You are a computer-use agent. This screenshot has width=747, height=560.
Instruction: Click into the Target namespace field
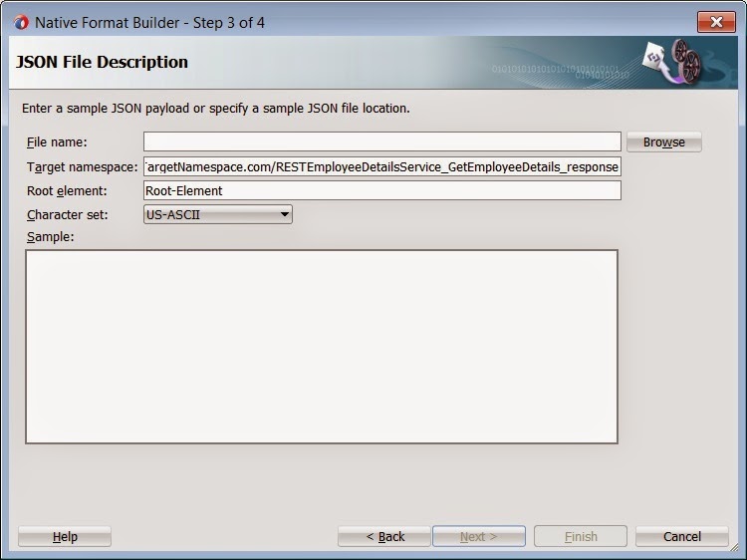(382, 166)
